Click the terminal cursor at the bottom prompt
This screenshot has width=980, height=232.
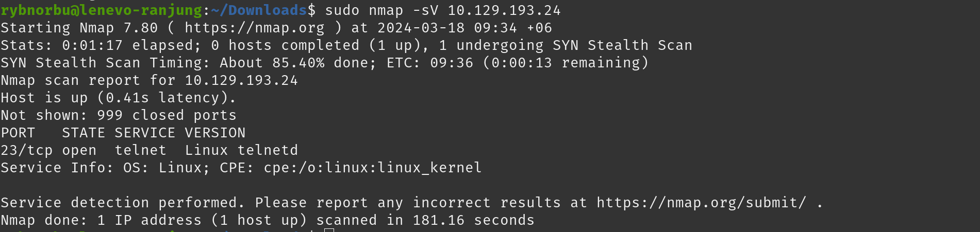pos(329,230)
